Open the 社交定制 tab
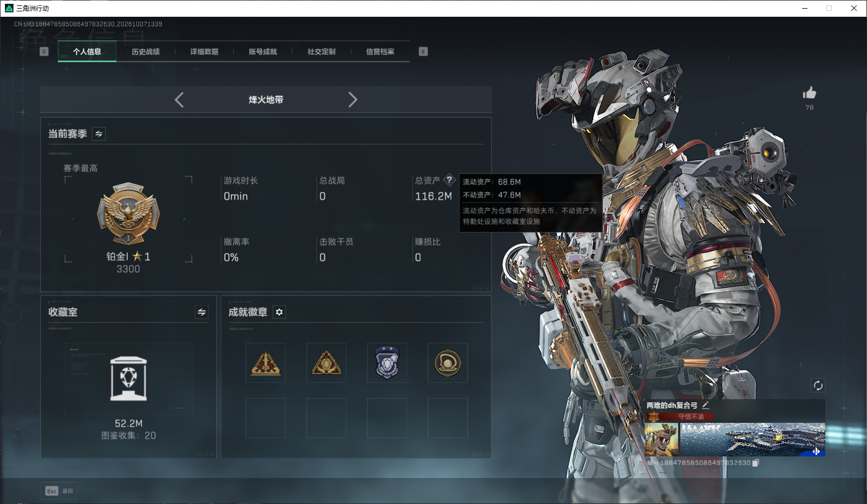The height and width of the screenshot is (504, 867). 321,51
